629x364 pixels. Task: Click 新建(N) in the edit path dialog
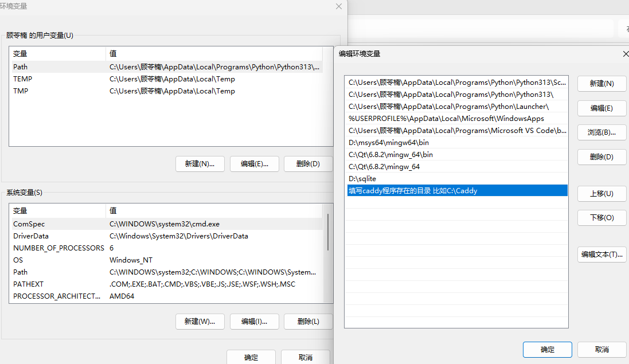[601, 84]
